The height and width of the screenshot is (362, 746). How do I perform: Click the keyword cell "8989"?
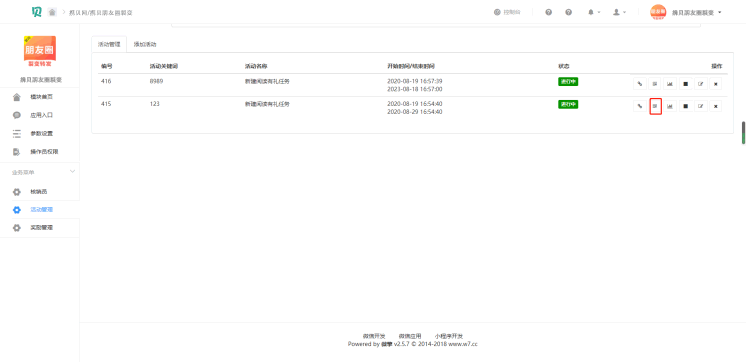[x=157, y=81]
